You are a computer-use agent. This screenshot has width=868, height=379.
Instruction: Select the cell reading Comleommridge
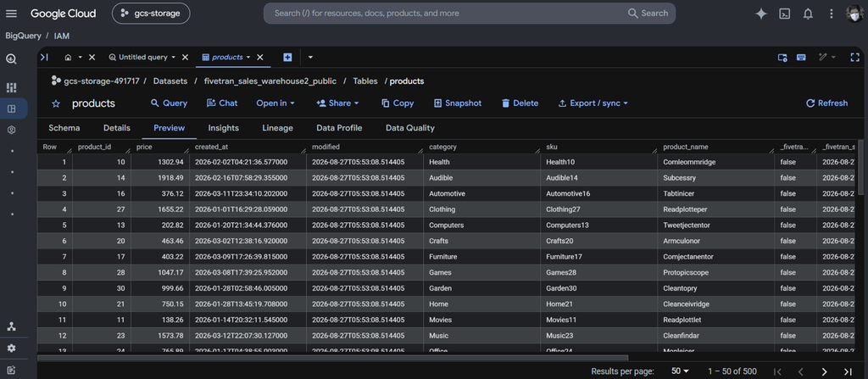point(716,162)
